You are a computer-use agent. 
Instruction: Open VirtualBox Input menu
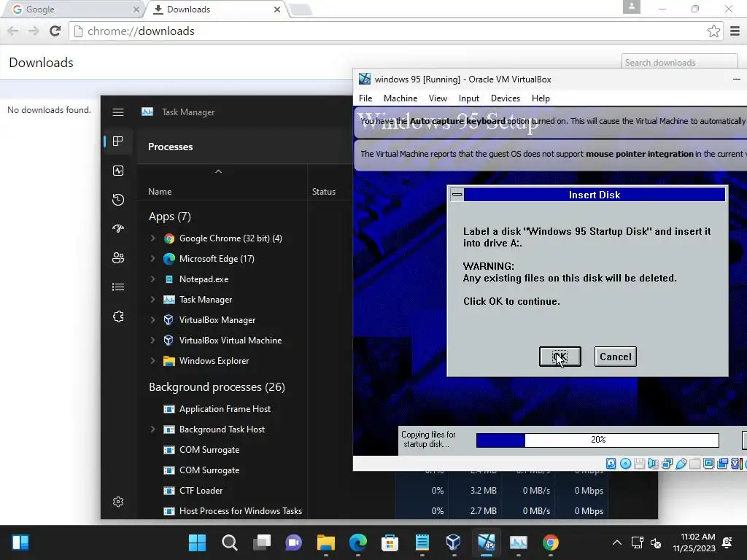469,98
